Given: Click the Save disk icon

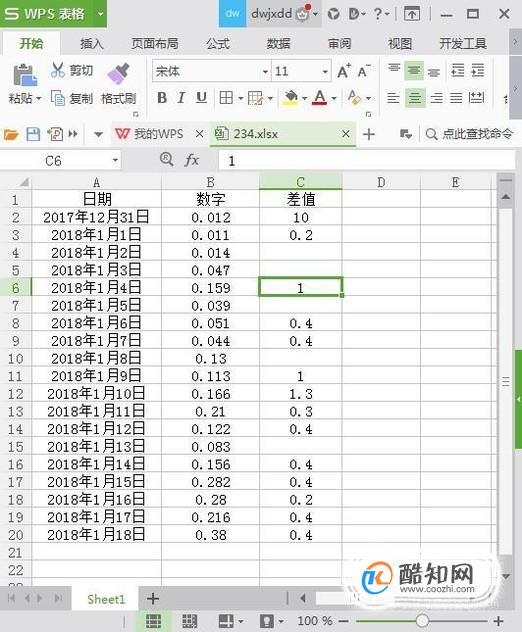Looking at the screenshot, I should [x=33, y=134].
